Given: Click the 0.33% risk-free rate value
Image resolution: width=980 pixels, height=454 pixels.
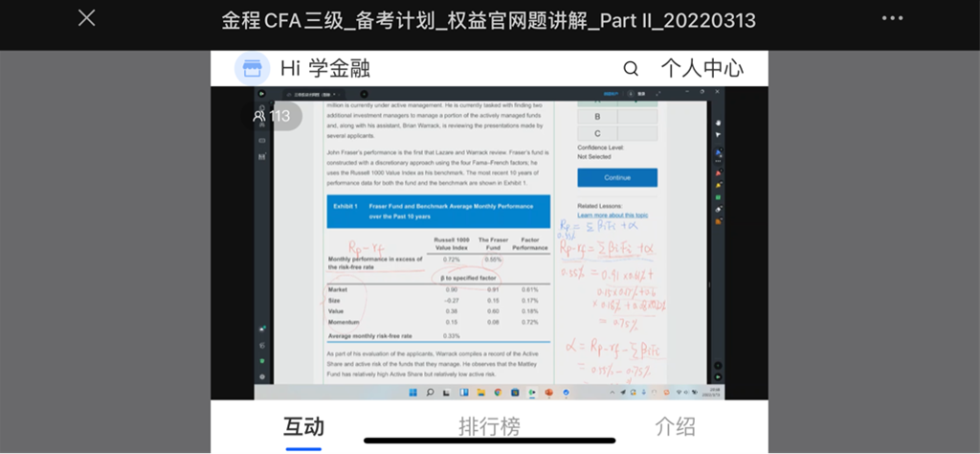Looking at the screenshot, I should 451,336.
